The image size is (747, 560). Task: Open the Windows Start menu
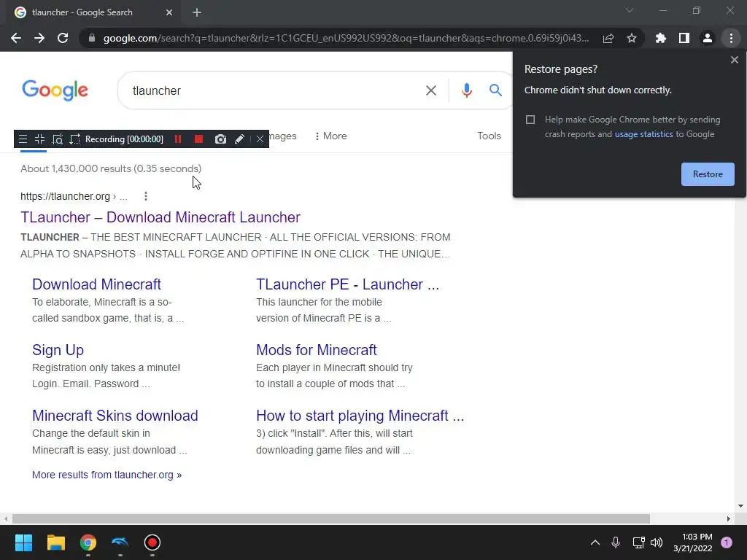coord(23,542)
